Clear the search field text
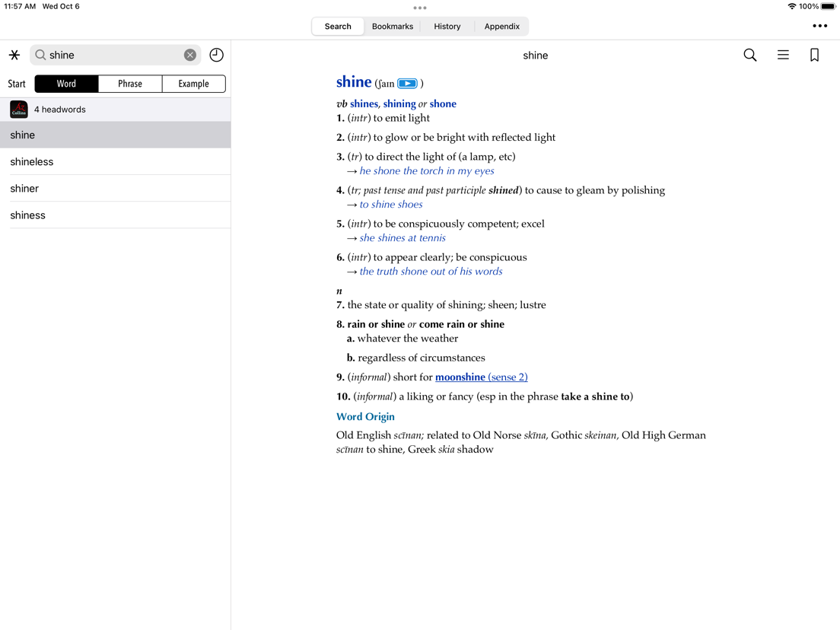This screenshot has width=840, height=630. pyautogui.click(x=190, y=55)
